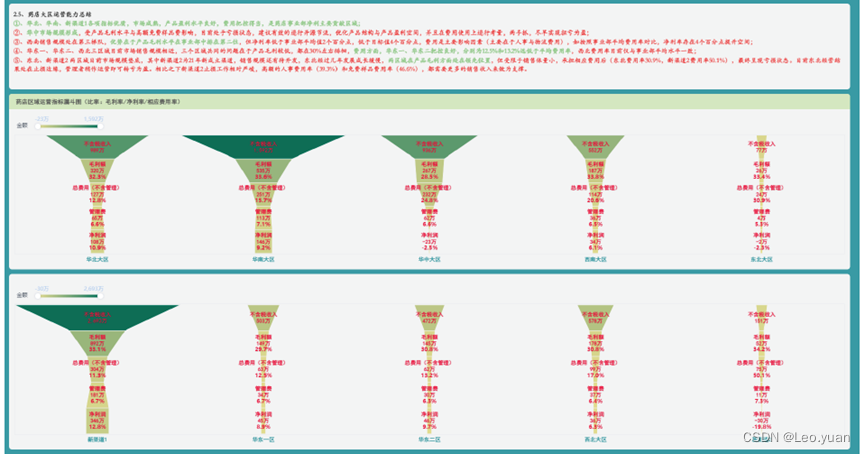Select the 不含税收入 segment of the 华南大区 funnel
Screen dimensions: 865x454
(x=263, y=147)
